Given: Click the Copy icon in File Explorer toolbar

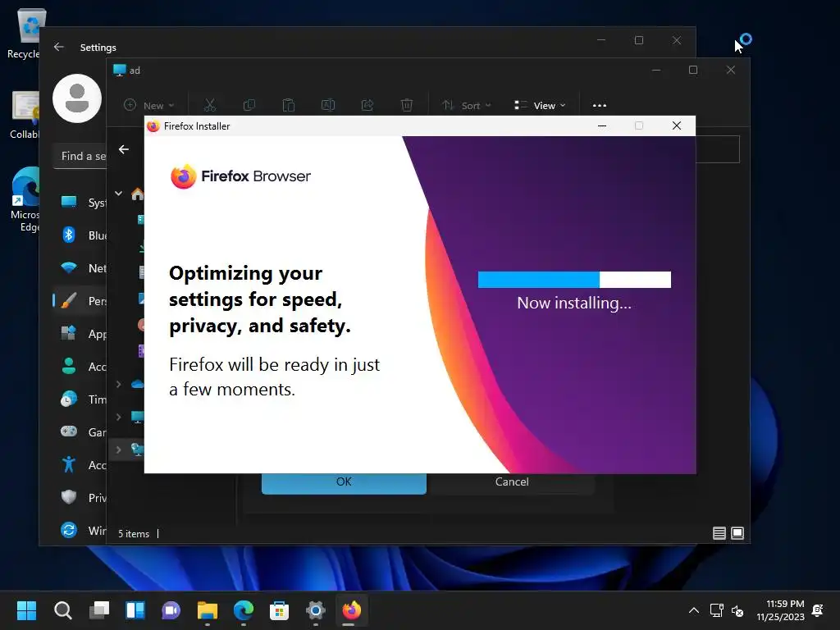Looking at the screenshot, I should point(249,105).
